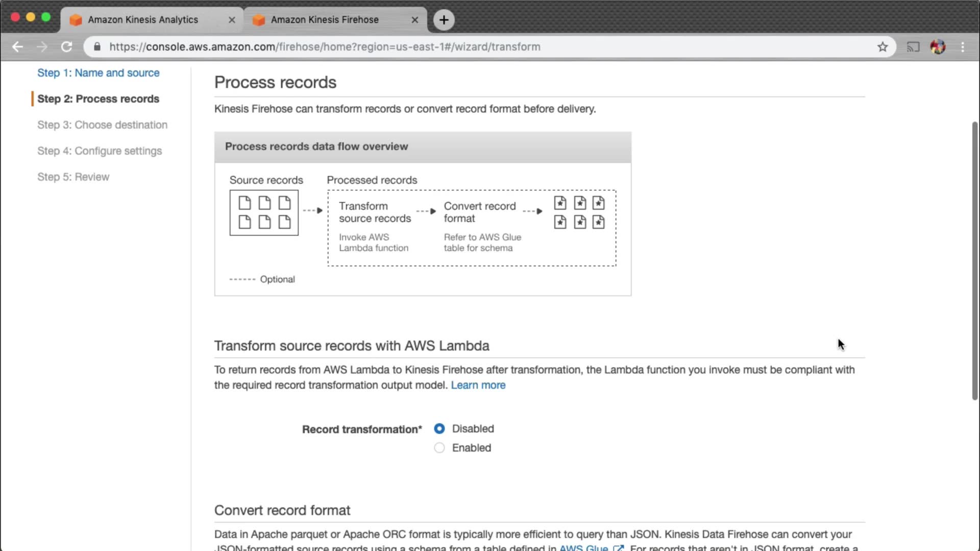
Task: Open the Learn more link
Action: click(x=478, y=385)
